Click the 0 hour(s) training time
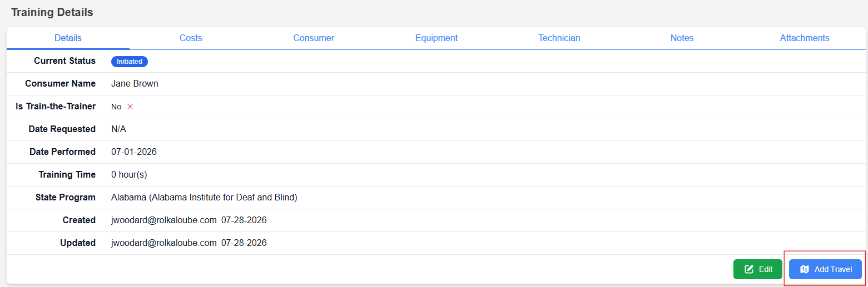The width and height of the screenshot is (868, 287). (x=129, y=175)
